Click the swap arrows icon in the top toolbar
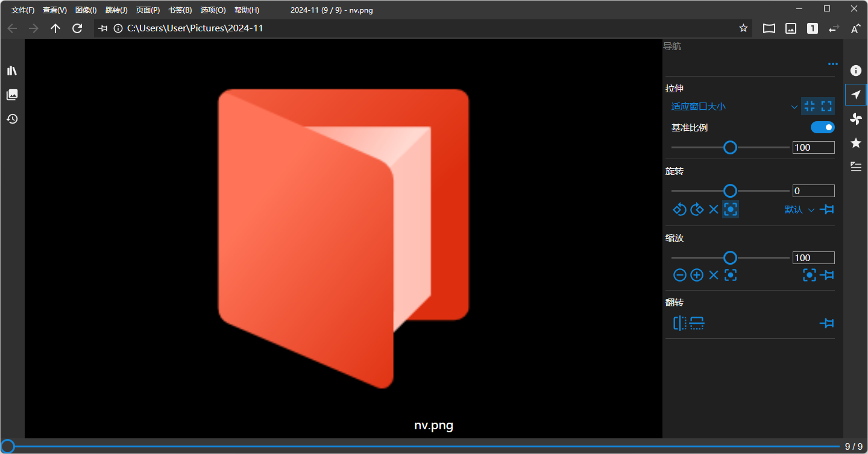 click(834, 28)
